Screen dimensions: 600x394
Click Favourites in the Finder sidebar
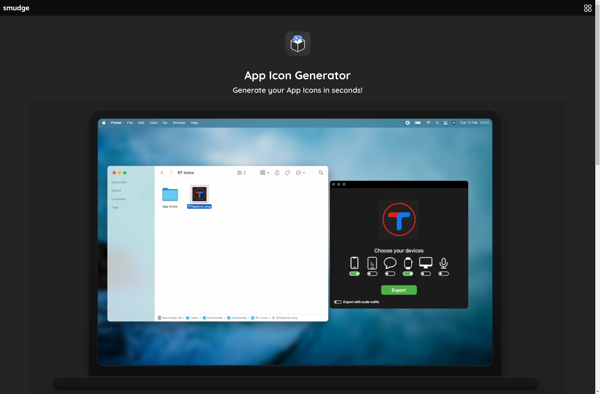[119, 182]
